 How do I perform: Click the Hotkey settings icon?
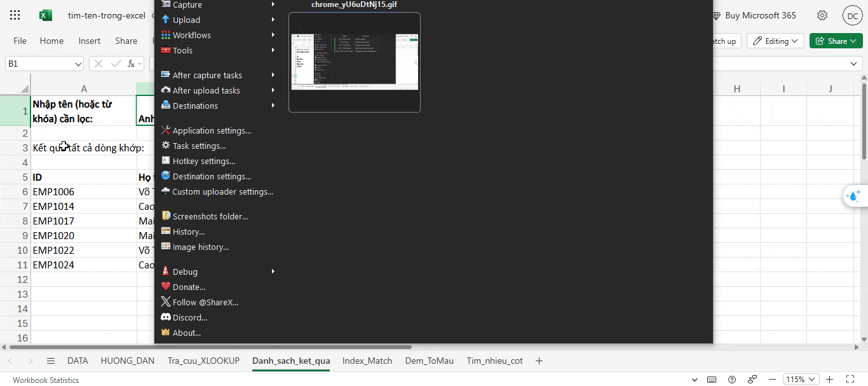[166, 161]
